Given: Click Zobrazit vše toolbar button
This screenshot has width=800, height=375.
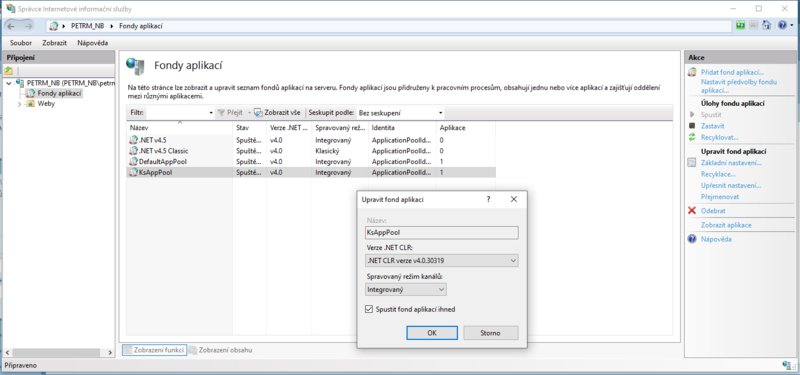Looking at the screenshot, I should (278, 113).
